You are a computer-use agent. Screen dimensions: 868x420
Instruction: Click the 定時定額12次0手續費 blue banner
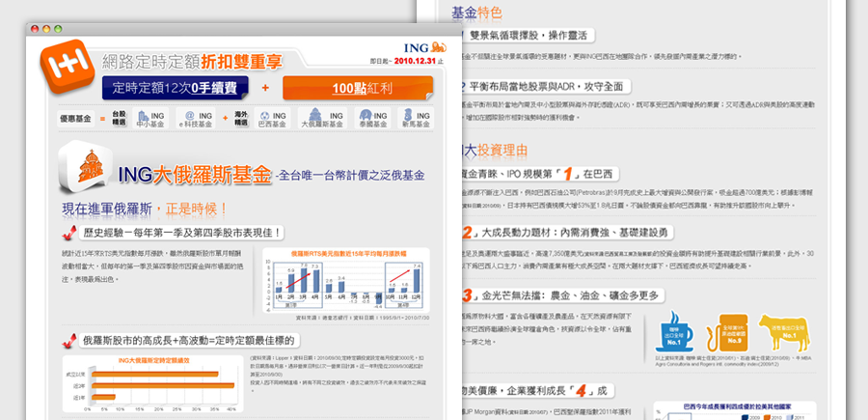pos(175,88)
